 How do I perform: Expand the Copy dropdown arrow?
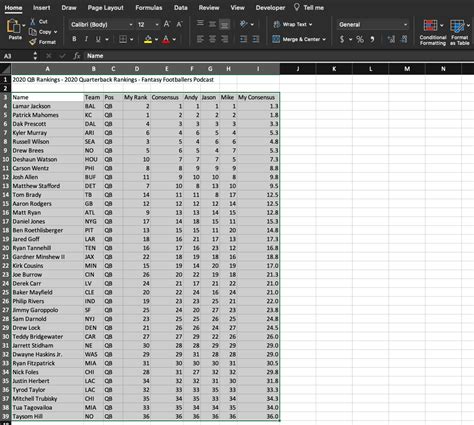coord(55,32)
